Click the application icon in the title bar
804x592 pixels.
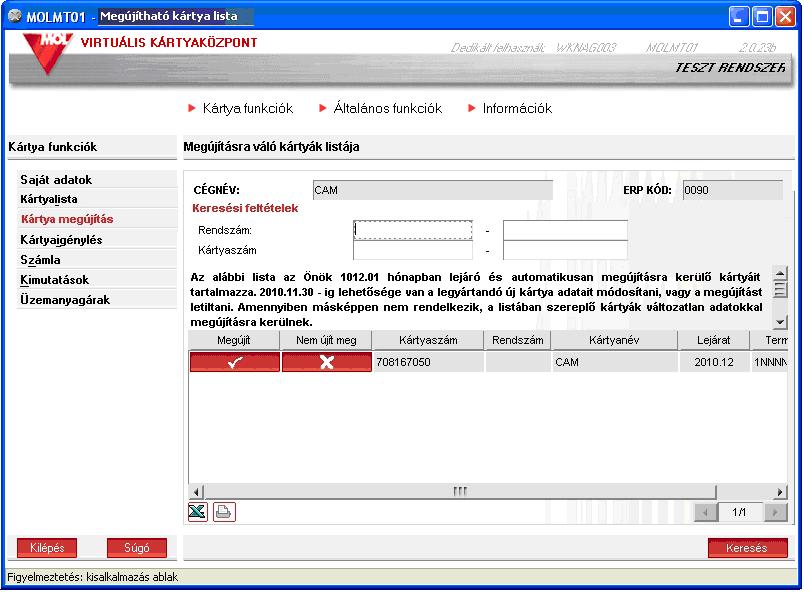coord(14,16)
